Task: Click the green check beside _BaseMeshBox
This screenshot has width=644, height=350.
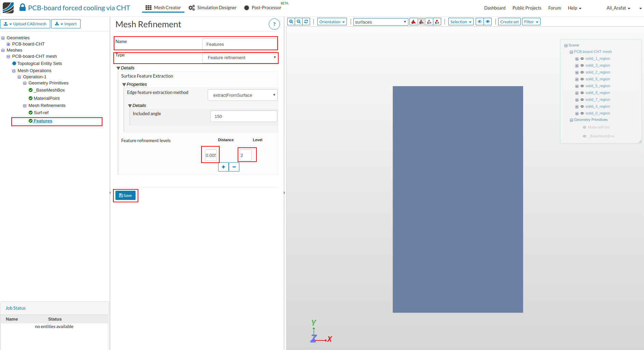Action: coord(31,90)
